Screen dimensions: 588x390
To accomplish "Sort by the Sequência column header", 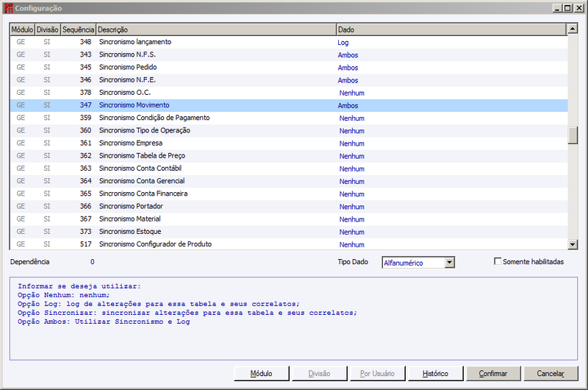I will click(78, 29).
